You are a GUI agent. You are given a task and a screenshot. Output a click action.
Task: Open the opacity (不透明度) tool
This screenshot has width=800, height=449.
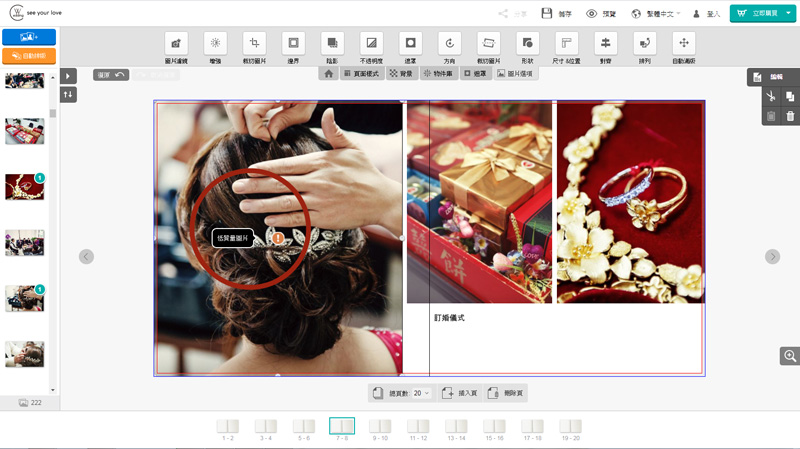click(371, 43)
